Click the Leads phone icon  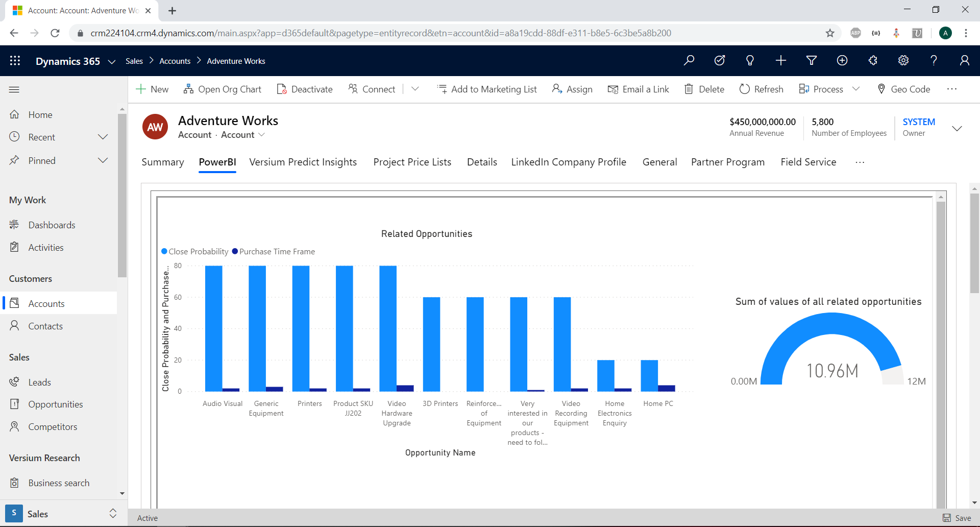click(x=15, y=382)
